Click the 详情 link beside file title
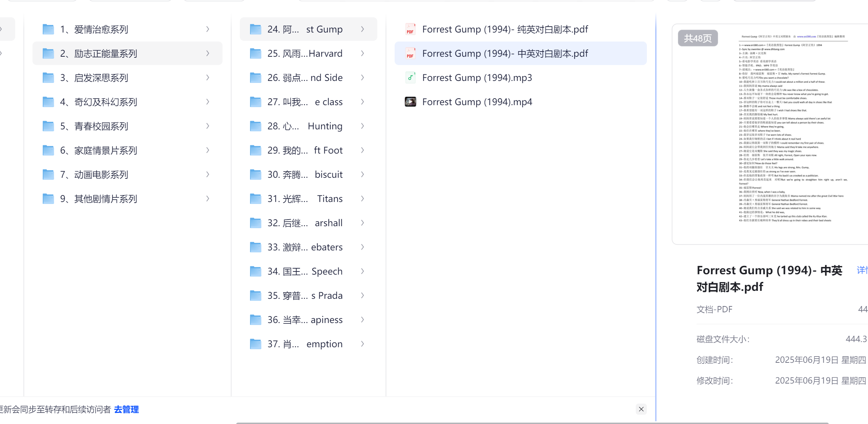Viewport: 868px width, 424px height. click(x=862, y=270)
